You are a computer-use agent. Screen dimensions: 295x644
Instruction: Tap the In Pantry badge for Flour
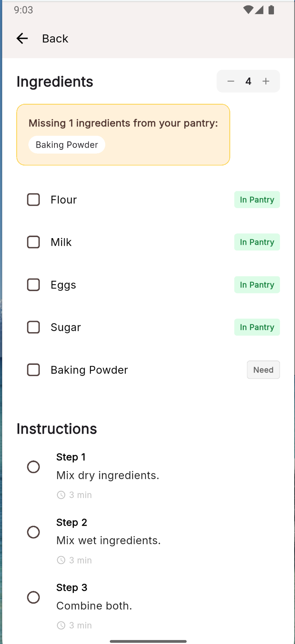(257, 200)
